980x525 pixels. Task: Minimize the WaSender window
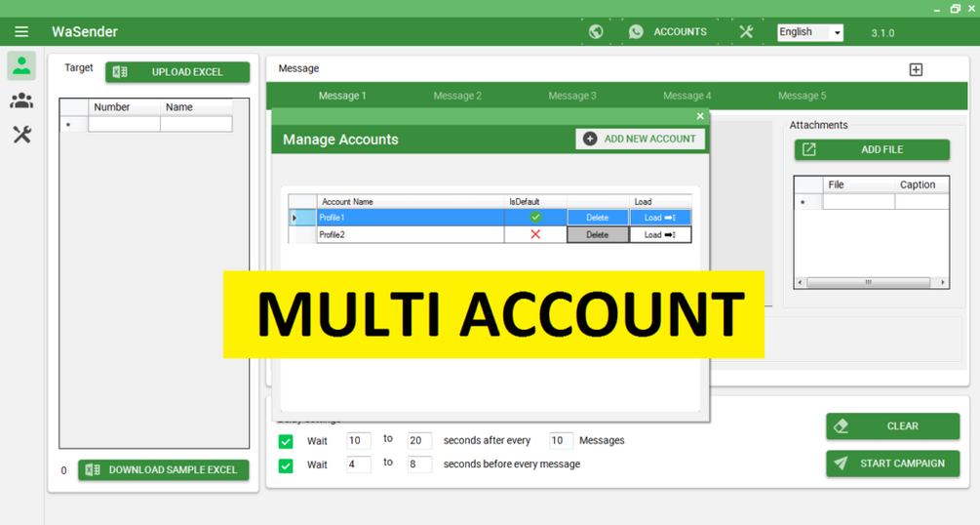[x=937, y=9]
